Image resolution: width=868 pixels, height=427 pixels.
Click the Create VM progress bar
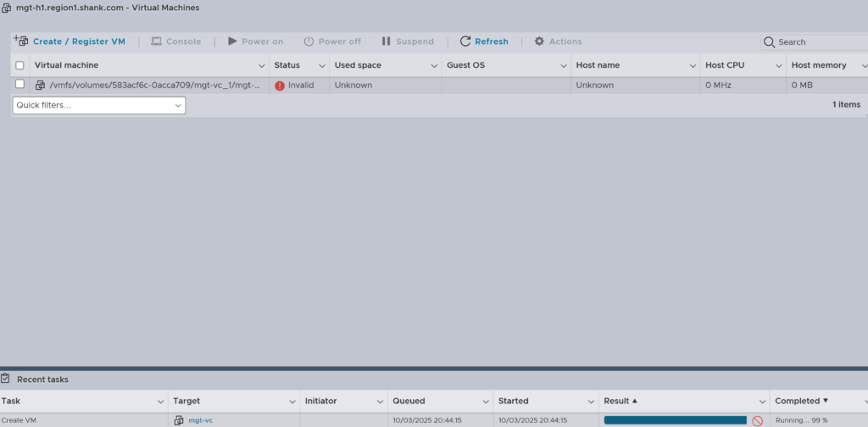click(x=675, y=420)
